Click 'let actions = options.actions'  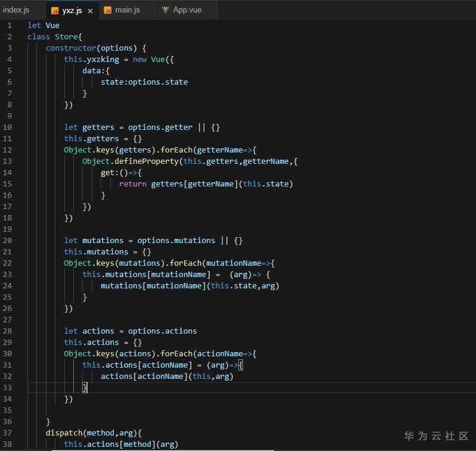130,331
